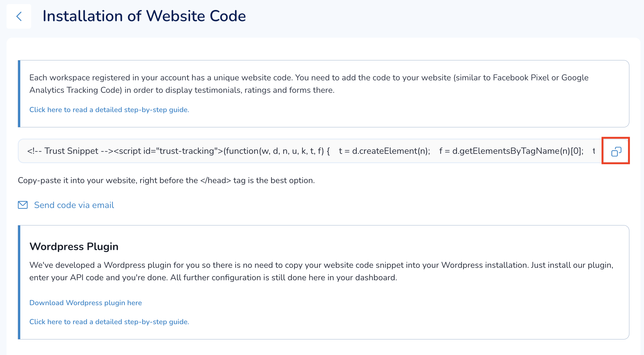
Task: Go back using the left chevron button
Action: point(19,17)
